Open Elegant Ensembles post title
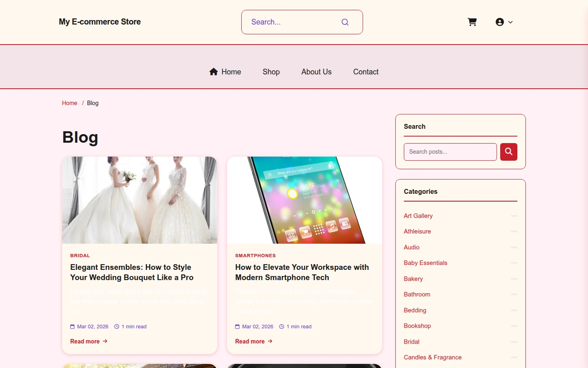 (132, 272)
